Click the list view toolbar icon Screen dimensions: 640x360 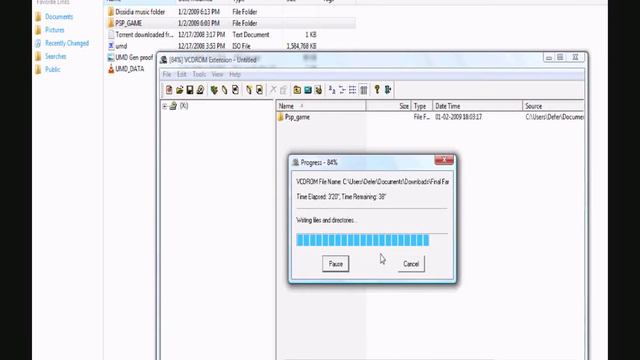coord(353,90)
